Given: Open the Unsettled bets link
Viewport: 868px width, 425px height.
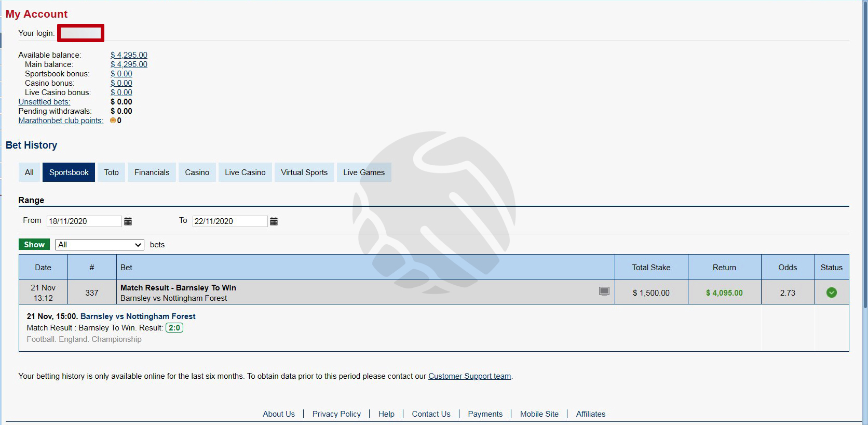Looking at the screenshot, I should pos(44,102).
